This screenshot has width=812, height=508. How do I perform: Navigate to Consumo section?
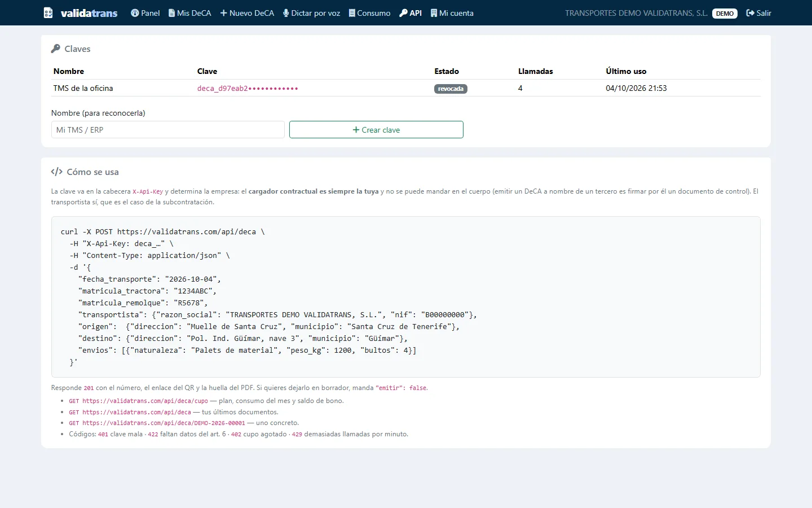370,13
